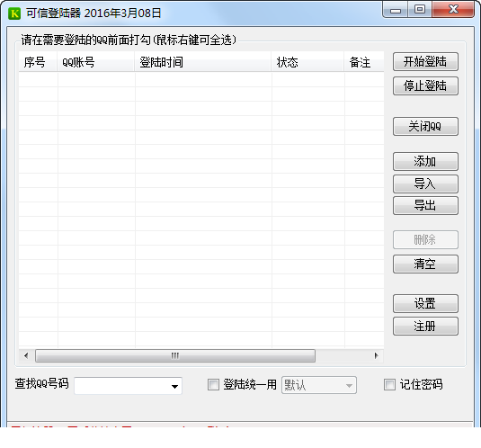Export accounts with 导出 button

(425, 205)
